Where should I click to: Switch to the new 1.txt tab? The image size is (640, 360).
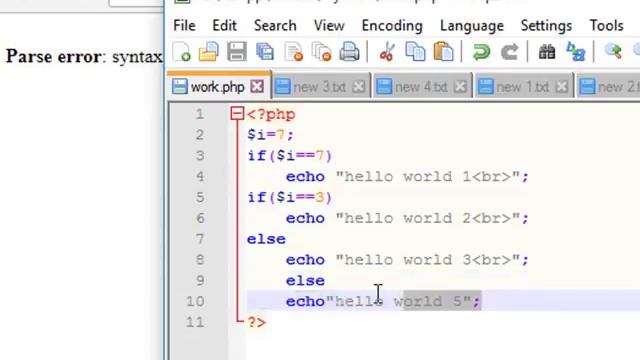click(524, 87)
